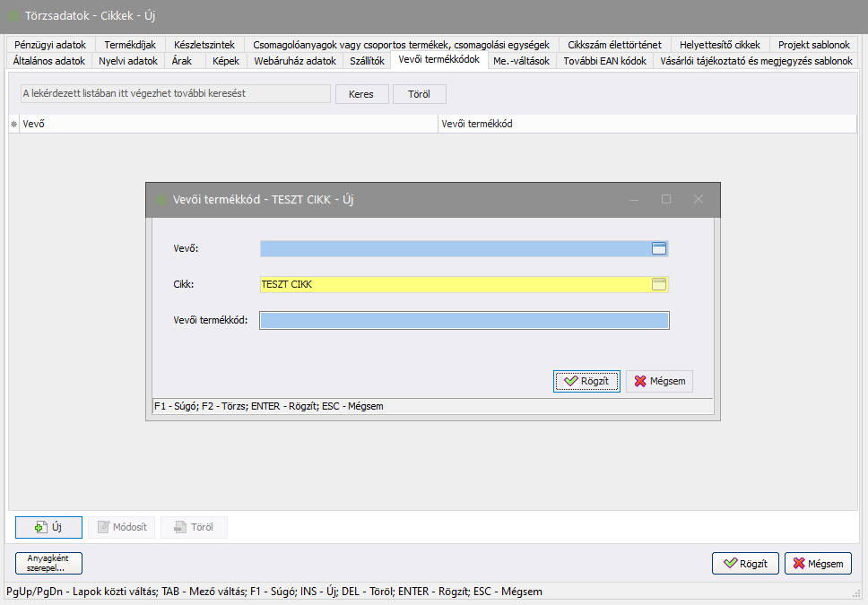Click the Rögzít button in the main window footer
The image size is (868, 605).
(x=745, y=564)
